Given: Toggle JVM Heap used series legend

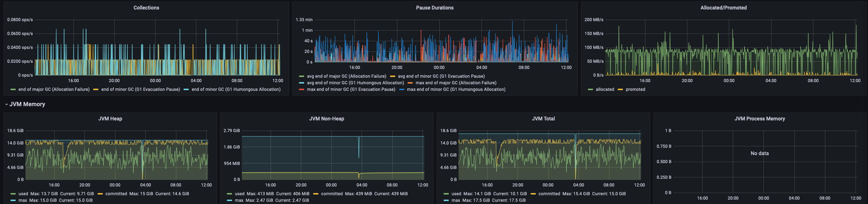Looking at the screenshot, I should [x=23, y=194].
